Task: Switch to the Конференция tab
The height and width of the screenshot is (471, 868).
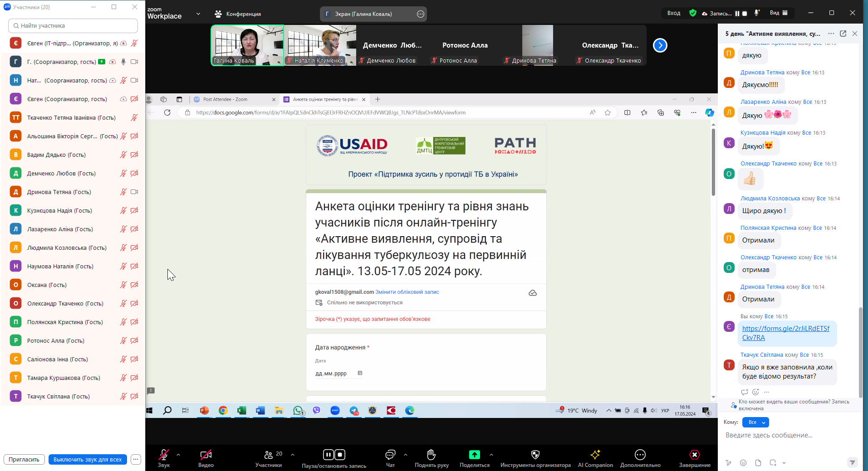Action: tap(238, 14)
